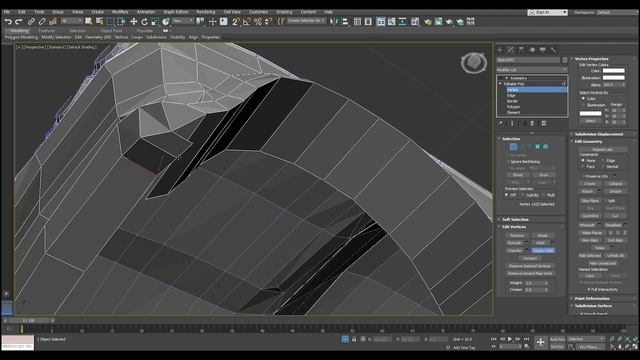Viewport: 640px width, 360px height.
Task: Click the Chamfer button
Action: click(515, 251)
